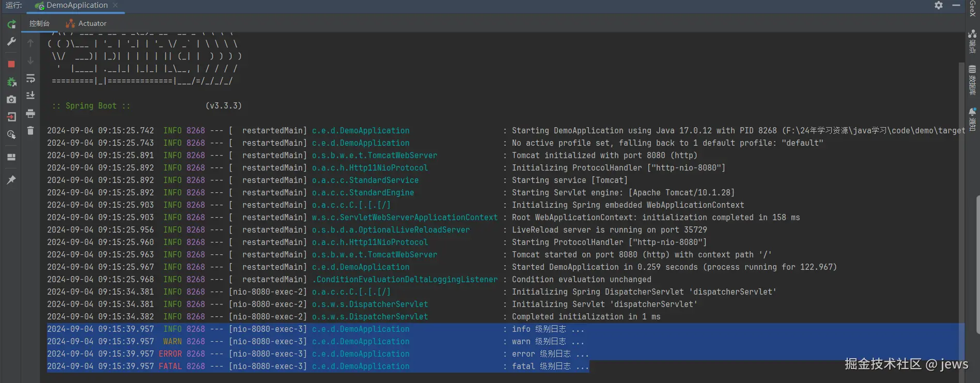Click the ':: Spring Boot ::' banner label
This screenshot has height=383, width=980.
coord(91,106)
